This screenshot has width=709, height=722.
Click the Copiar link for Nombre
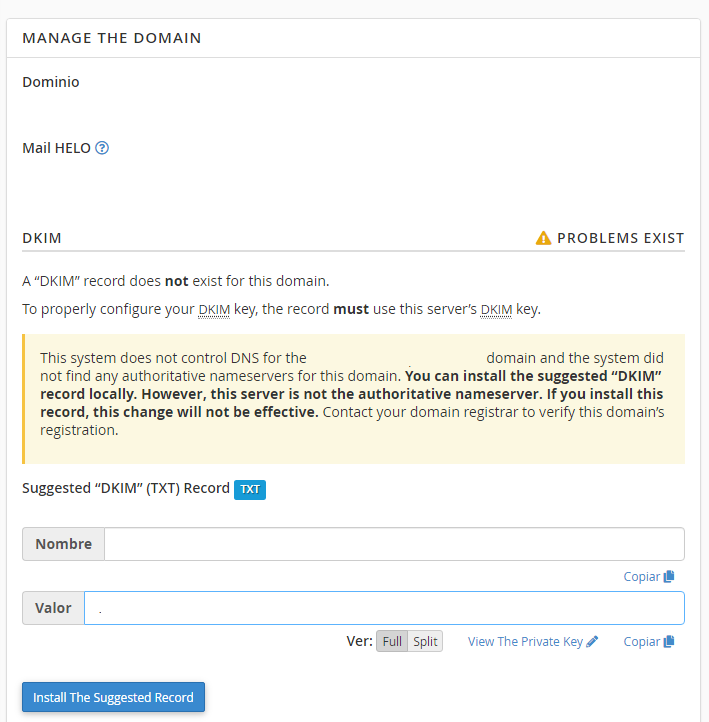point(642,576)
